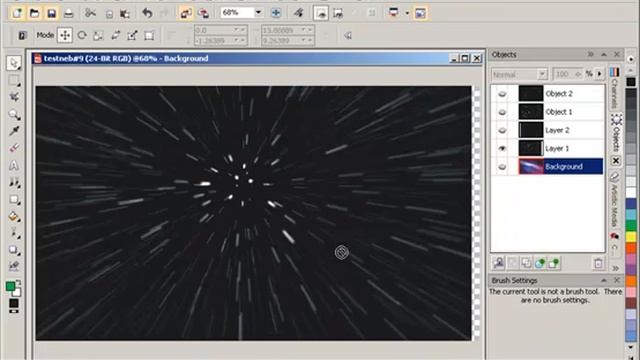Click the Copy icon in toolbar

point(109,14)
